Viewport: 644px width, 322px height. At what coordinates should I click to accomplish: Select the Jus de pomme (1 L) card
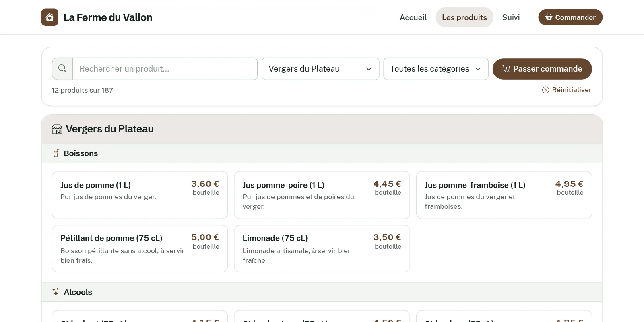coord(140,195)
